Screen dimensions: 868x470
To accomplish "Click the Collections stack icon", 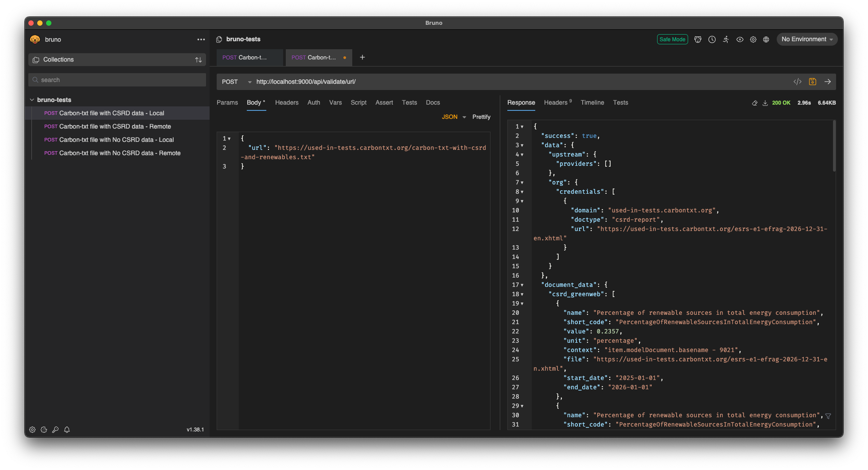I will [36, 60].
